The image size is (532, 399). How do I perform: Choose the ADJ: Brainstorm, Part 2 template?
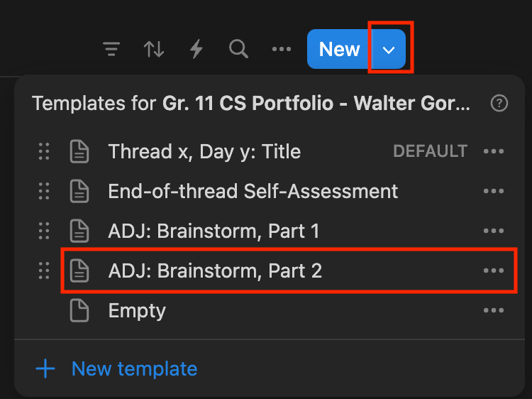click(x=215, y=270)
